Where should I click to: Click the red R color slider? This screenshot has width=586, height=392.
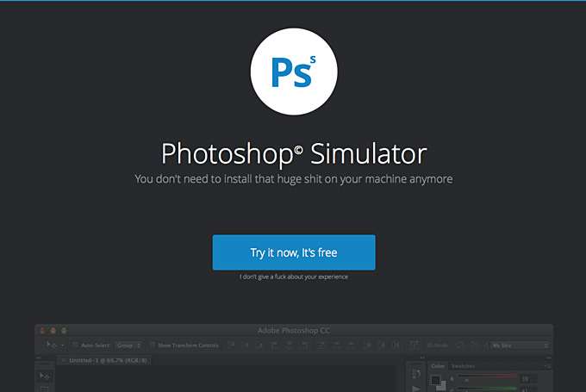[x=487, y=376]
